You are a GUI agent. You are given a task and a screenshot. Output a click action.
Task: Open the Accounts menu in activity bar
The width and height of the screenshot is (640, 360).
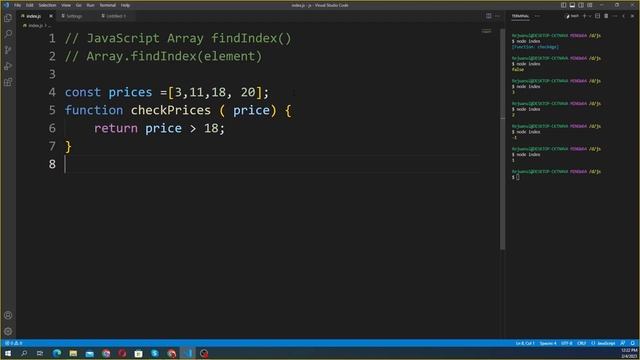[x=8, y=315]
